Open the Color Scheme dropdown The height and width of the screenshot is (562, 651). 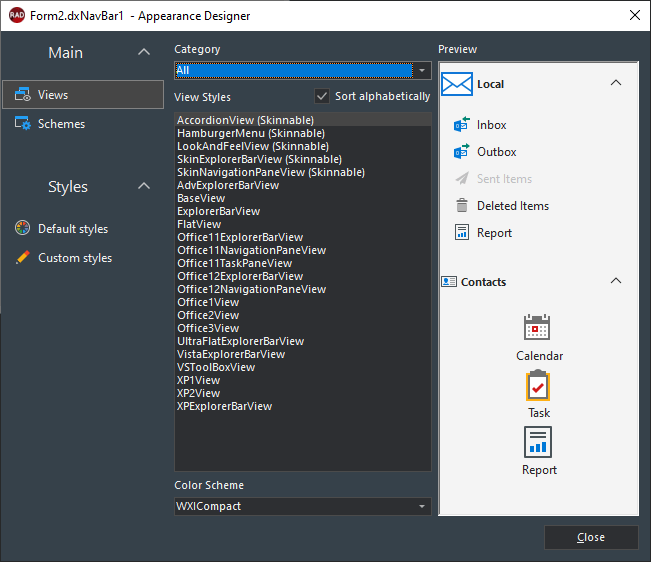tap(422, 507)
